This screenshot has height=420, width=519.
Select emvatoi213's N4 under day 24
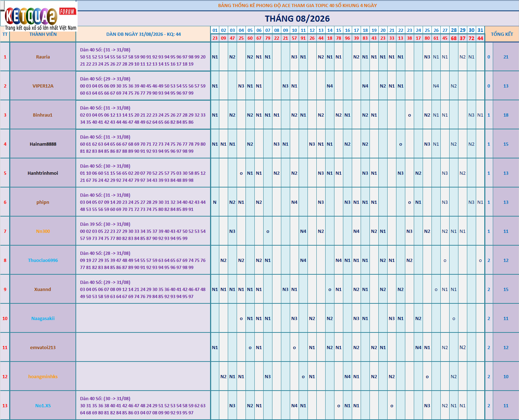click(x=418, y=348)
